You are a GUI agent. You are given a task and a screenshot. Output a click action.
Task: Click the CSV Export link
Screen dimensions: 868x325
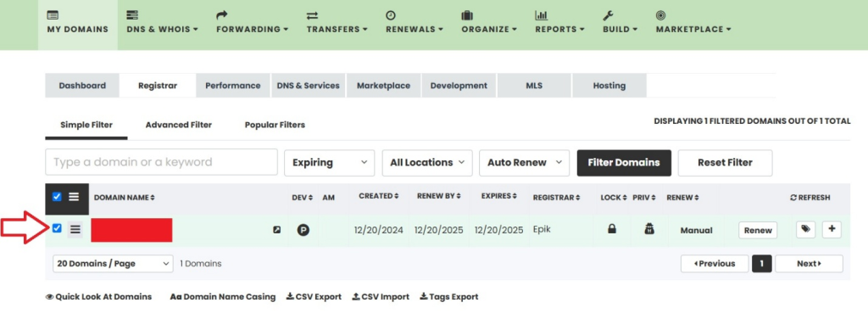(314, 297)
